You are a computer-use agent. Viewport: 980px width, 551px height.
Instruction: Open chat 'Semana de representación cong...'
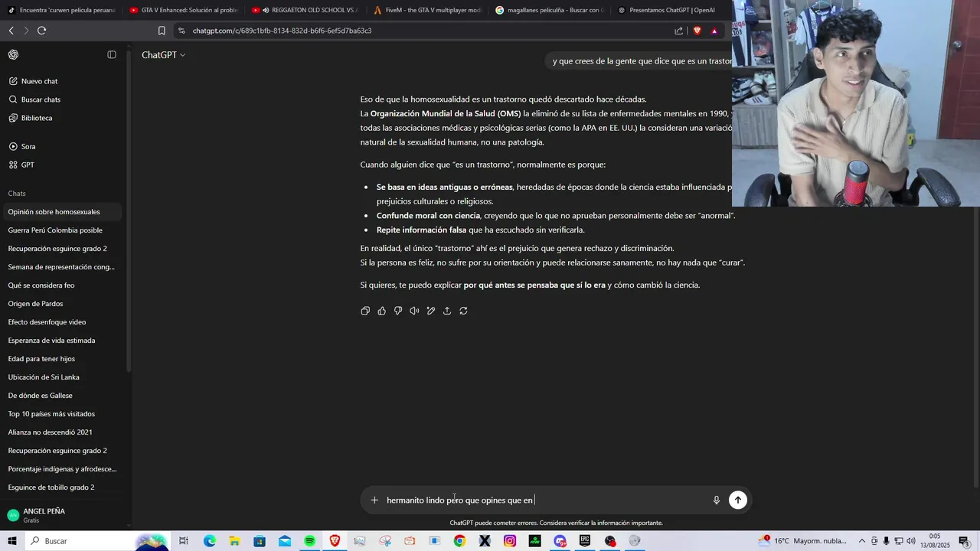coord(62,267)
